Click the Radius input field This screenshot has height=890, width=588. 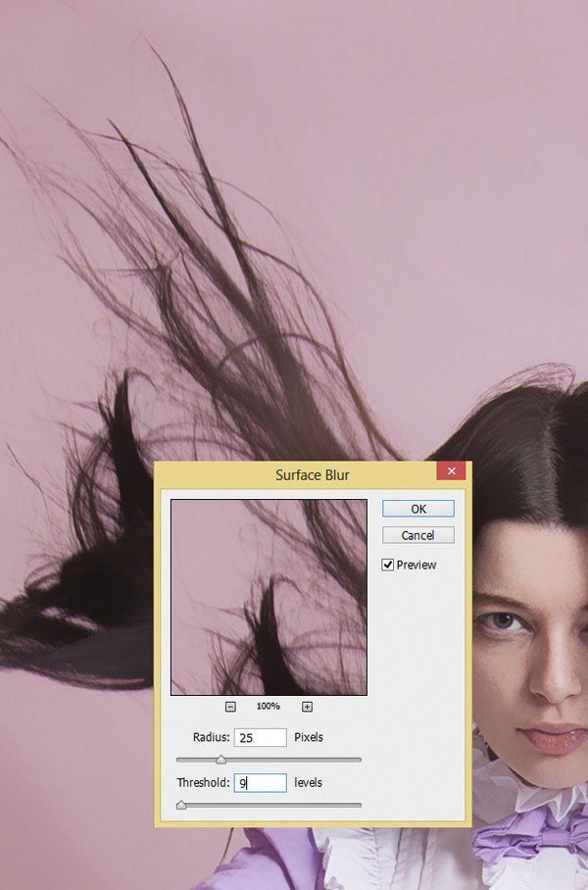(x=261, y=737)
